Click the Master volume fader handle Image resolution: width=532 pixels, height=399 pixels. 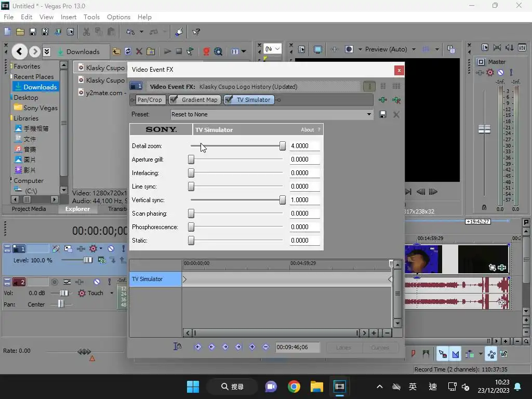pos(484,129)
